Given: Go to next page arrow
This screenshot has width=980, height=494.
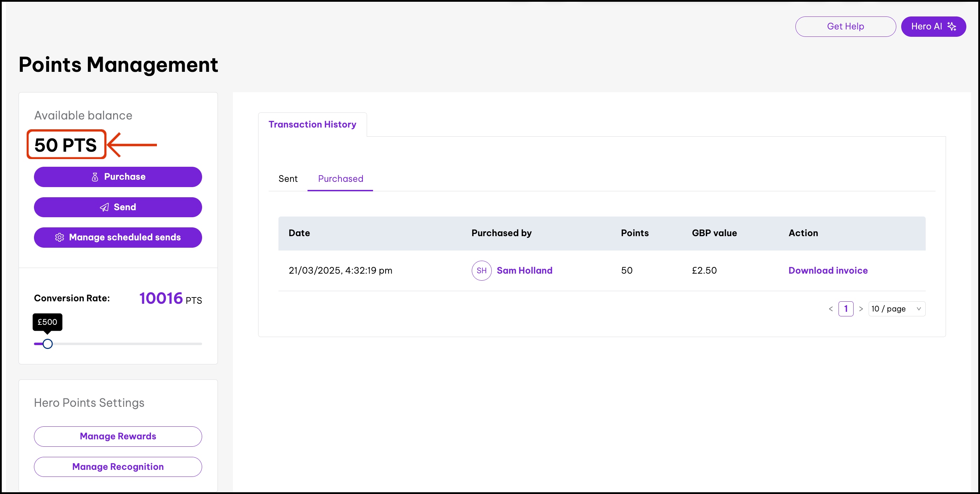Looking at the screenshot, I should 861,309.
